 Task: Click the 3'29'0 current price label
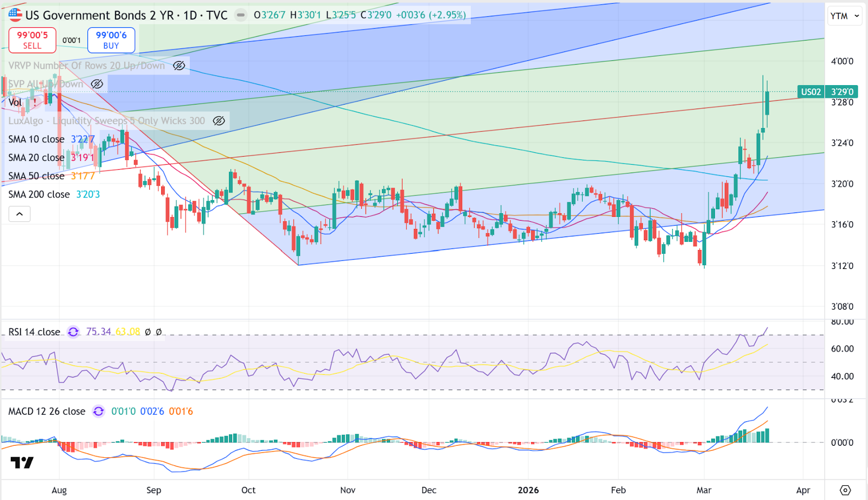click(842, 92)
